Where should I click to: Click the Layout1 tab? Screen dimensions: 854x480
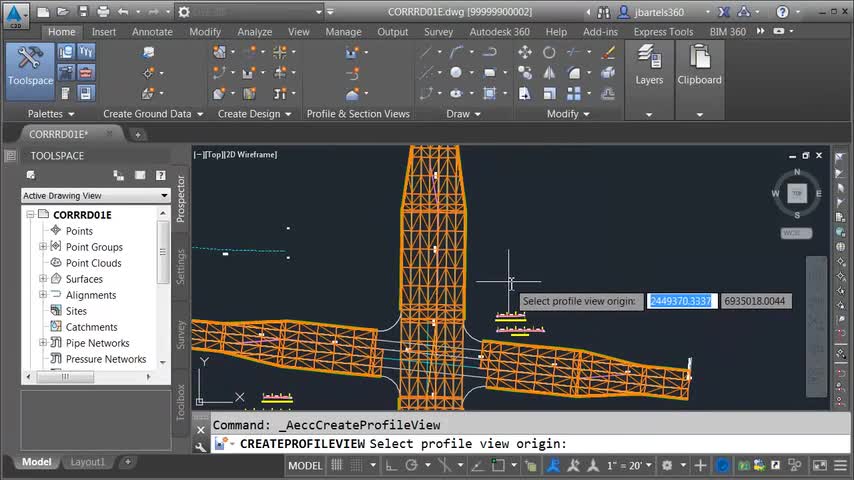(x=87, y=462)
